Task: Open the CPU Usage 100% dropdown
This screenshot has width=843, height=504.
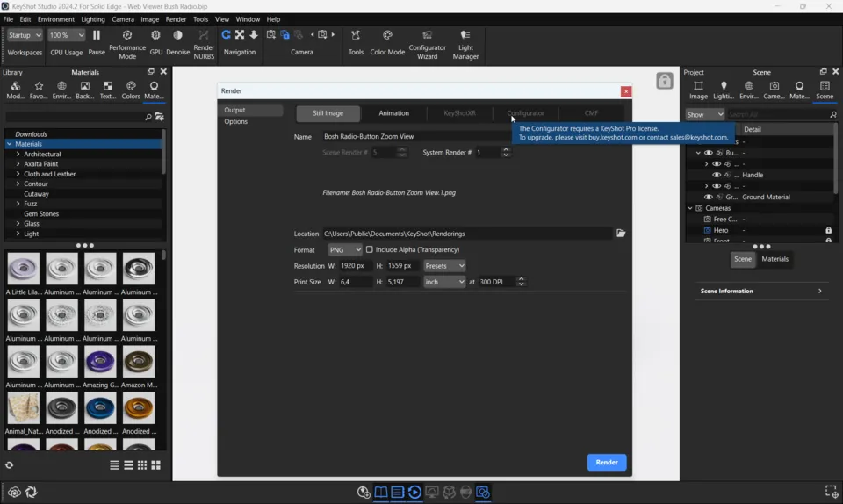Action: click(66, 35)
